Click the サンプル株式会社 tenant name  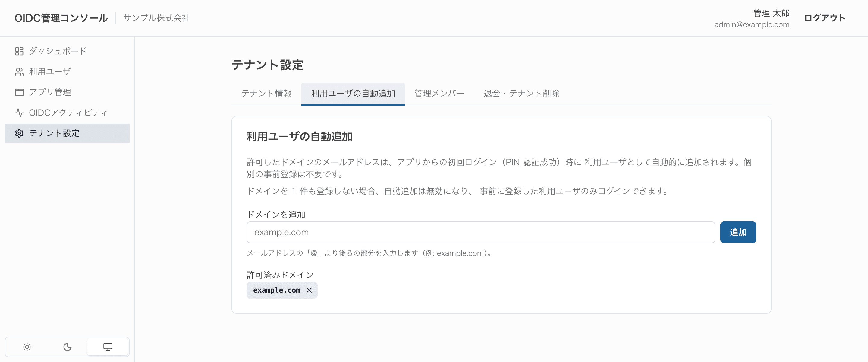pos(157,18)
